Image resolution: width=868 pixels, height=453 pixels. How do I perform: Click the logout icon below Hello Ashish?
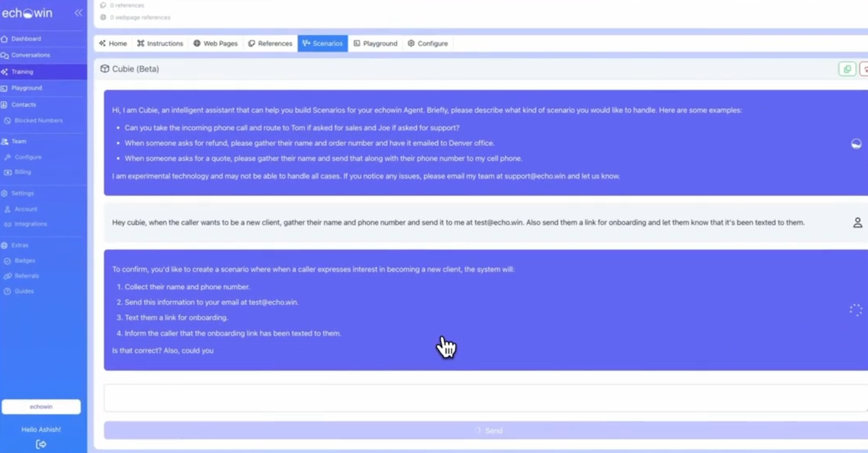coord(41,444)
